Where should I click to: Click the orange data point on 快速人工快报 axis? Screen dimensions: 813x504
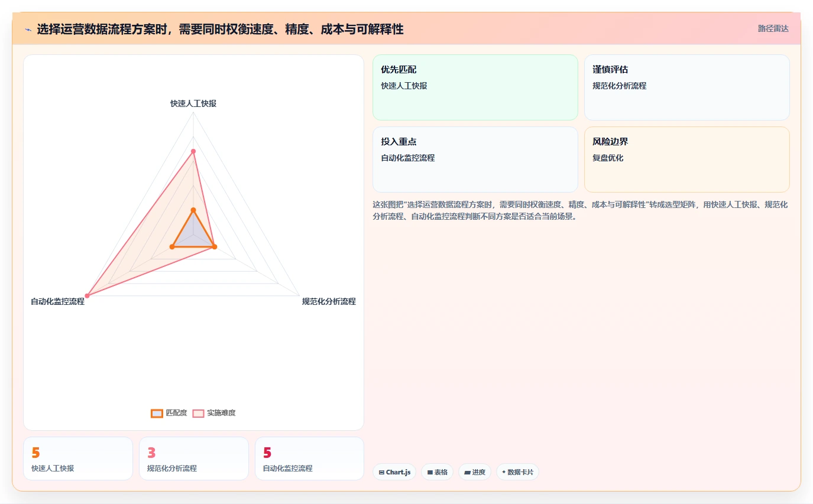tap(193, 210)
